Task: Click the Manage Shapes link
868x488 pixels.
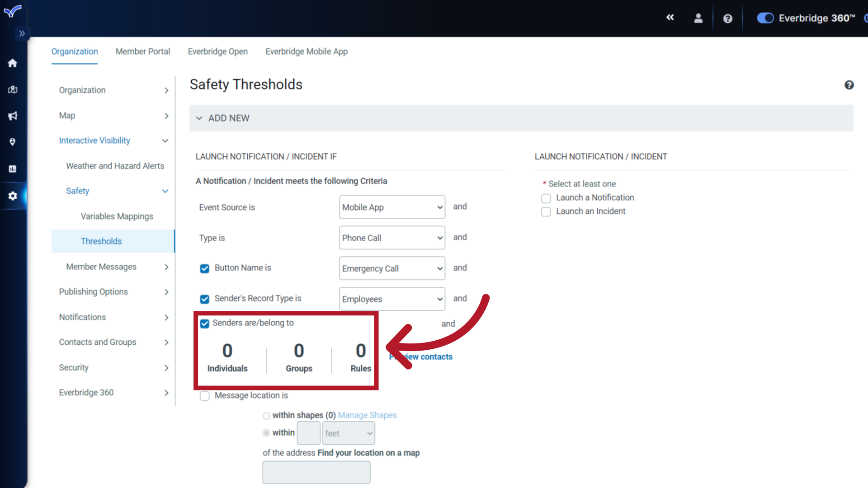Action: [367, 415]
